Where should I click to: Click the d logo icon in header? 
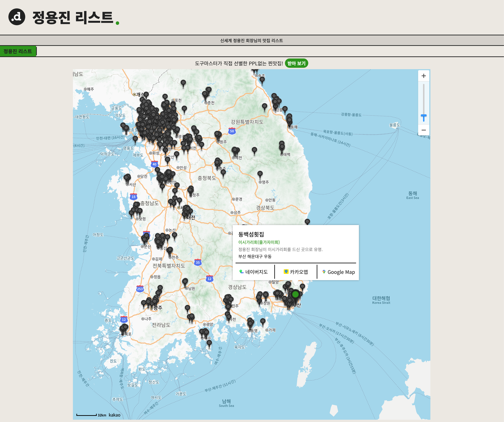16,17
